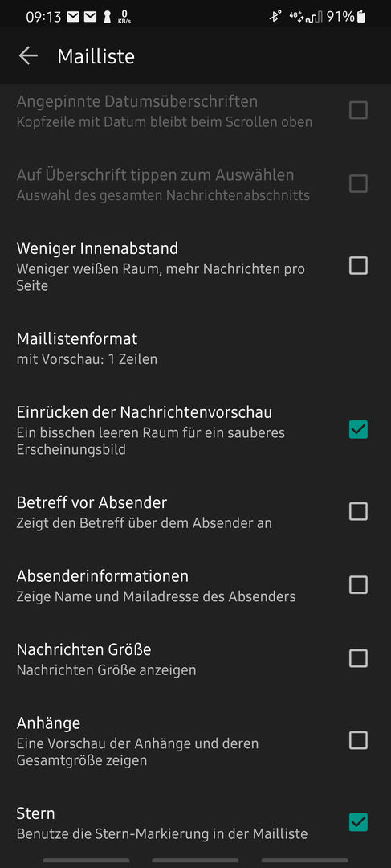Screen dimensions: 391x868
Task: Check the Betreff vor Absender box
Action: pos(358,511)
